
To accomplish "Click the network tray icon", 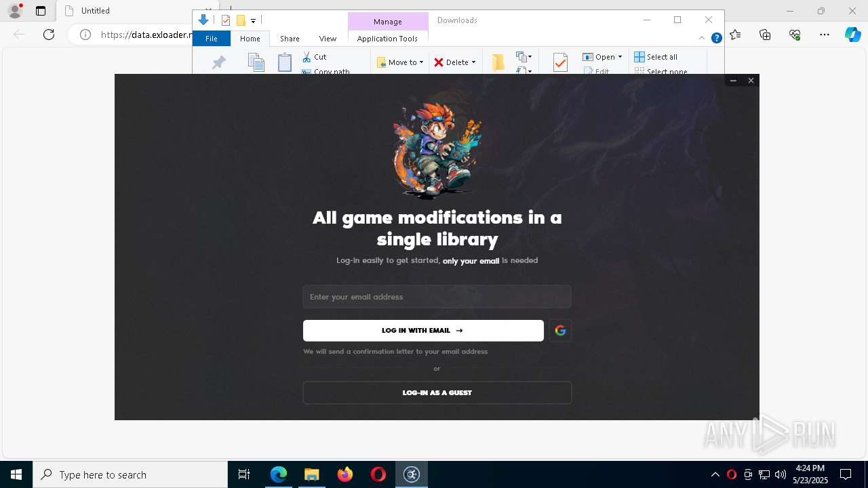I will (x=764, y=474).
